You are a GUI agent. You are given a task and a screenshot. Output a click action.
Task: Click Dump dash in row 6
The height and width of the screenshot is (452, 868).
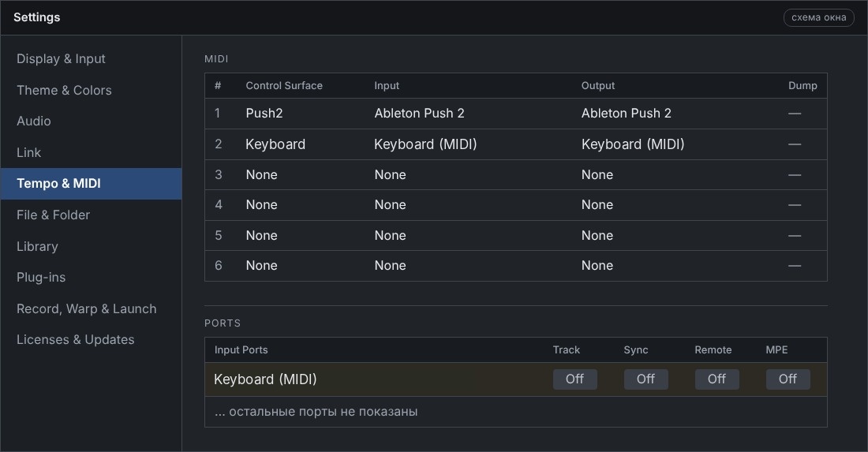795,266
